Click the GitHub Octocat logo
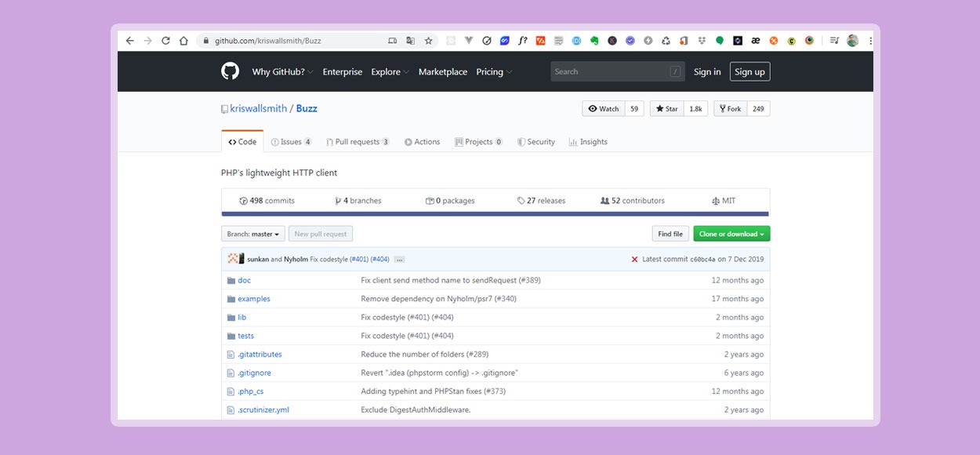 point(230,71)
